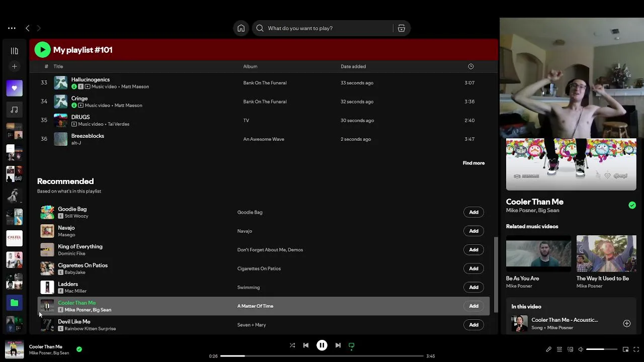The image size is (644, 362).
Task: Pause playback in player bar
Action: [322, 345]
